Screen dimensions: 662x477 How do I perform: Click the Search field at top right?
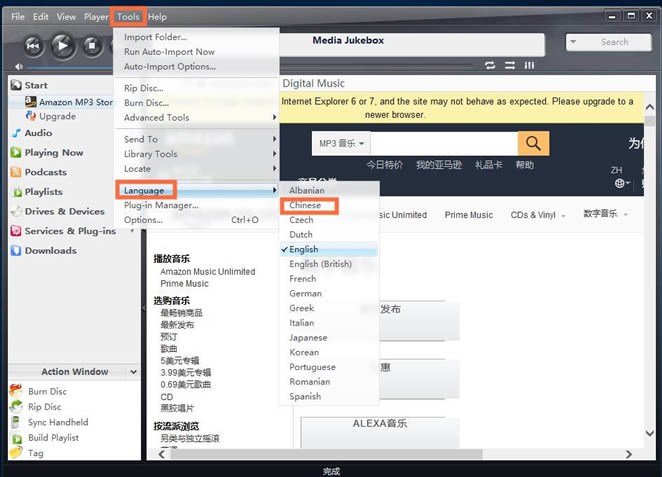click(608, 42)
